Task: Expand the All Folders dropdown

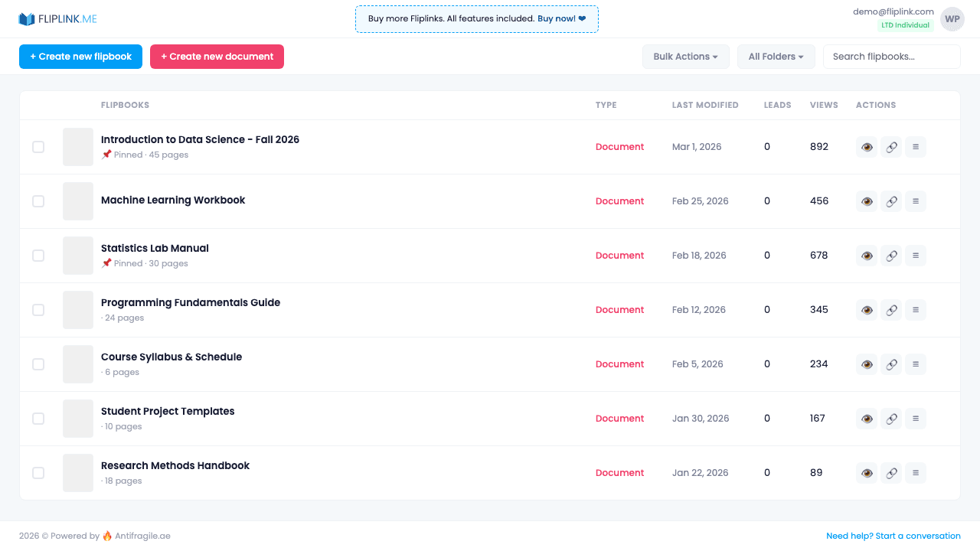Action: point(776,56)
